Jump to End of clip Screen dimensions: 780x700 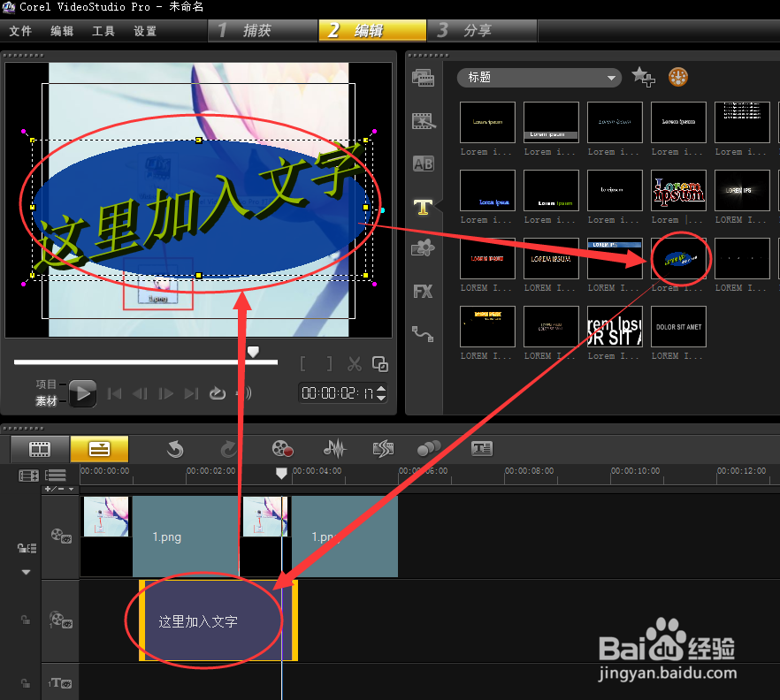(x=192, y=394)
